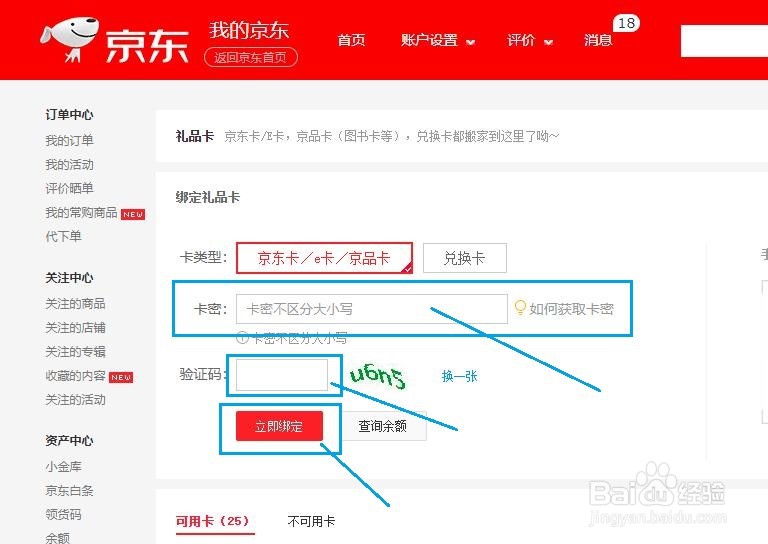Open the 18 unread messages badge

click(626, 23)
